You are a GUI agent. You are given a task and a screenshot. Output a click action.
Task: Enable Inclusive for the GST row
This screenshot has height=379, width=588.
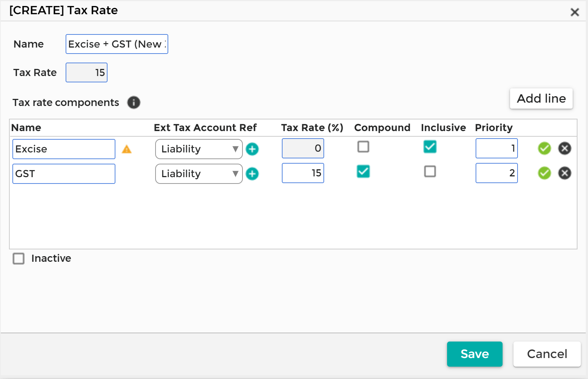point(430,171)
